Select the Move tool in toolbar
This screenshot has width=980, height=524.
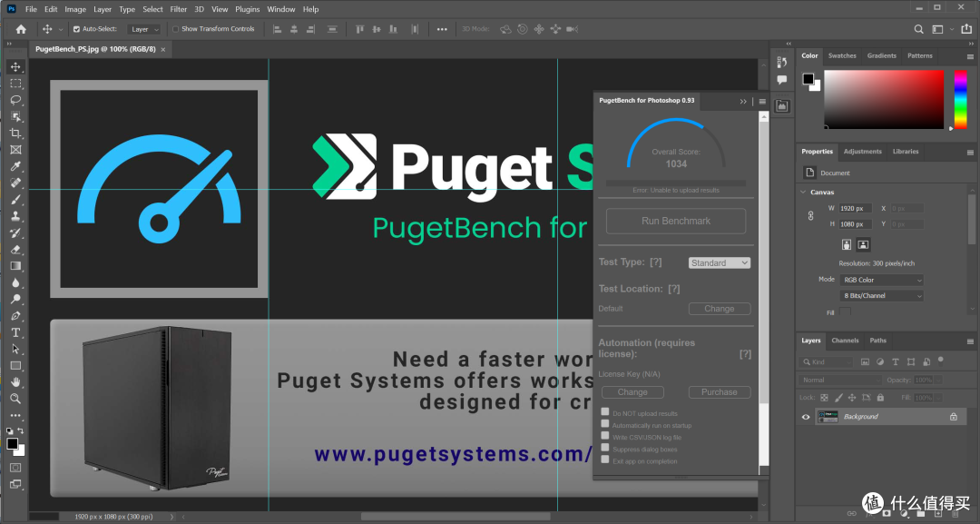[15, 67]
